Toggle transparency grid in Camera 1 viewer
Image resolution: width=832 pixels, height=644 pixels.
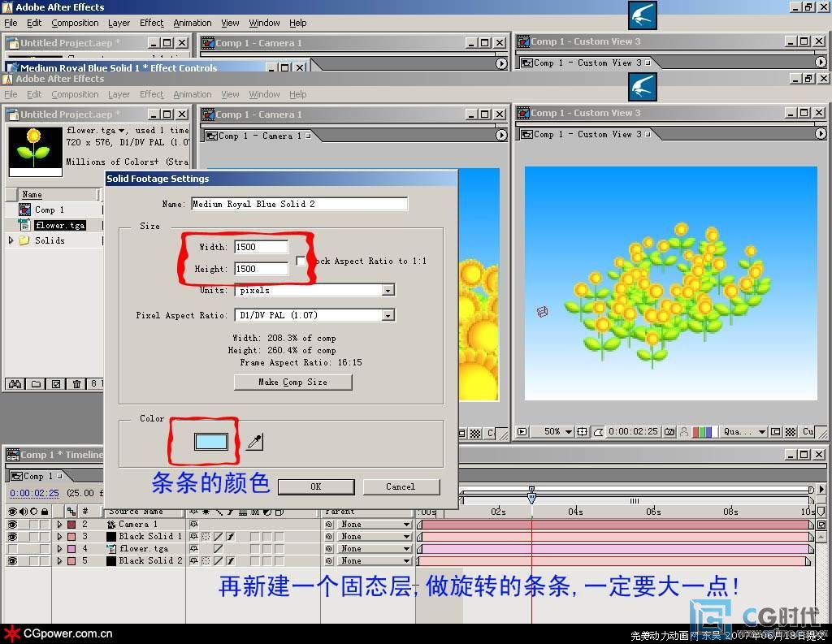pyautogui.click(x=474, y=434)
